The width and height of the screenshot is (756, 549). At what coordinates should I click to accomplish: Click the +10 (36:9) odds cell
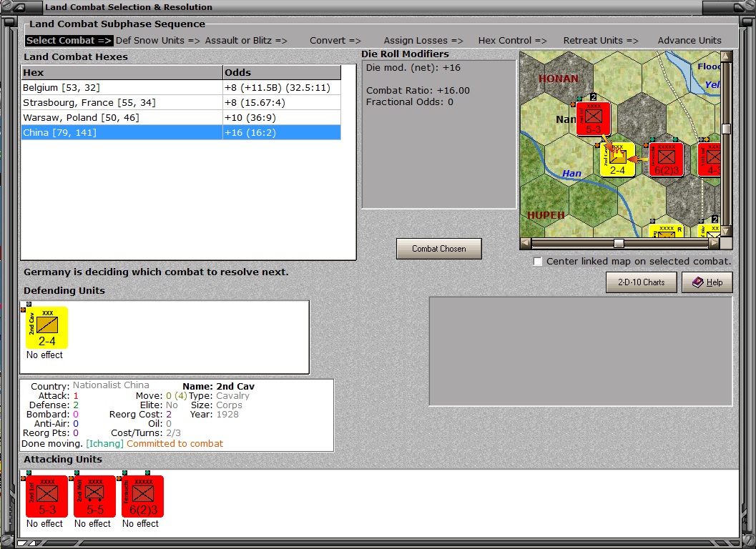coord(282,118)
